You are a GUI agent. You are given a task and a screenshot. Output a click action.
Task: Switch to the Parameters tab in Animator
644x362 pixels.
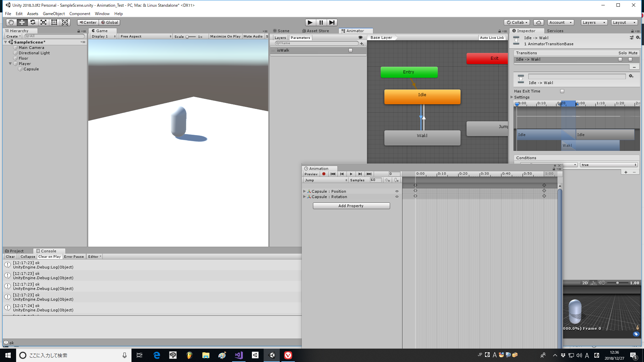300,38
